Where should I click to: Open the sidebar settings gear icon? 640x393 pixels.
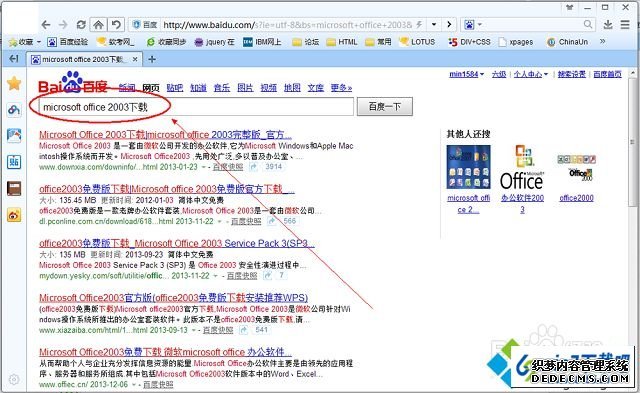14,379
